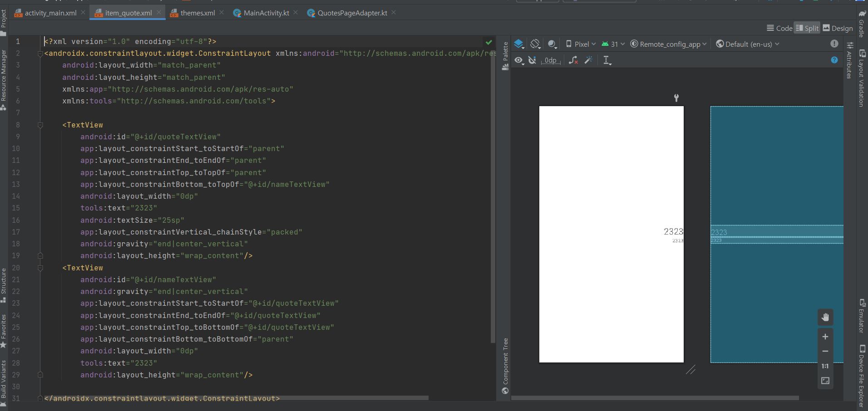Click the preview resize handle
This screenshot has width=868, height=411.
point(690,370)
